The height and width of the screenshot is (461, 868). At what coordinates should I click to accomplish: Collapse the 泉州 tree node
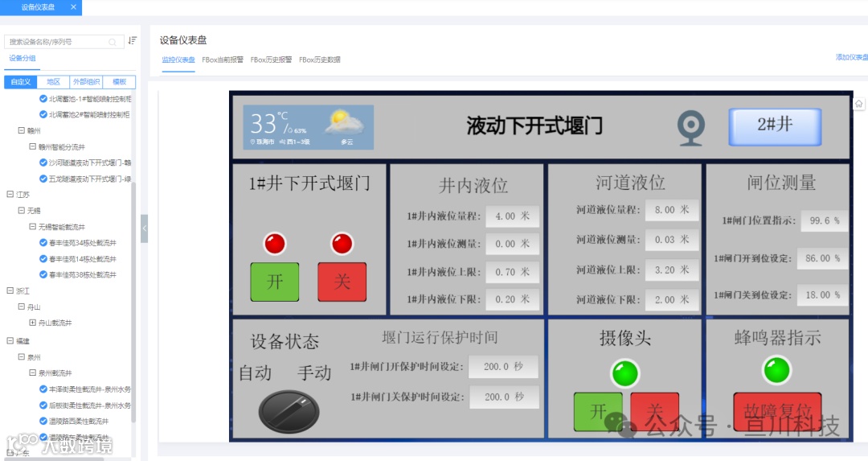click(21, 357)
